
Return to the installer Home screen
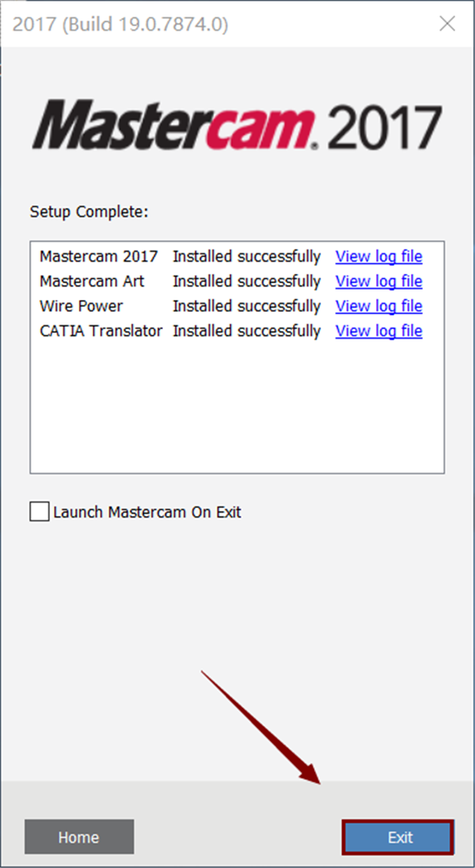(78, 836)
